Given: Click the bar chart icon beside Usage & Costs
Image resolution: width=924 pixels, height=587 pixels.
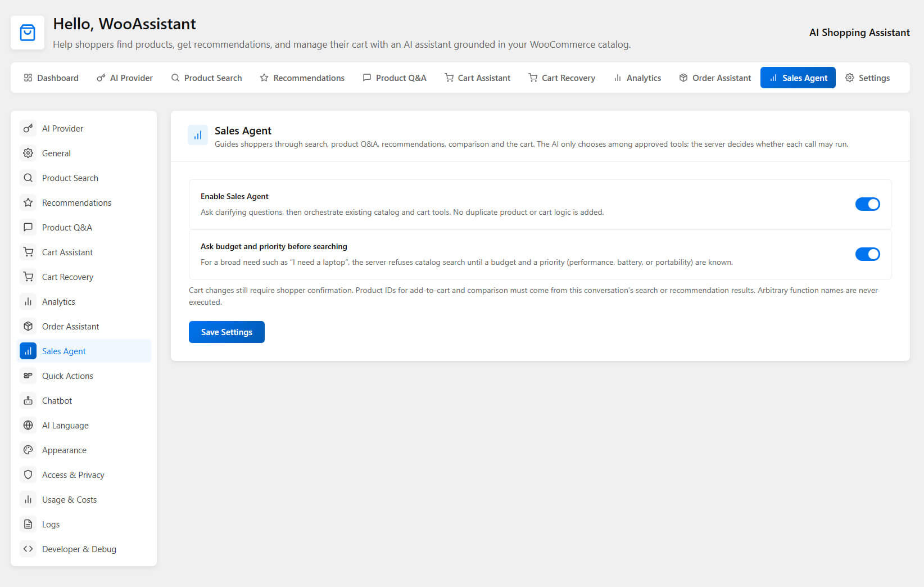Looking at the screenshot, I should 28,500.
